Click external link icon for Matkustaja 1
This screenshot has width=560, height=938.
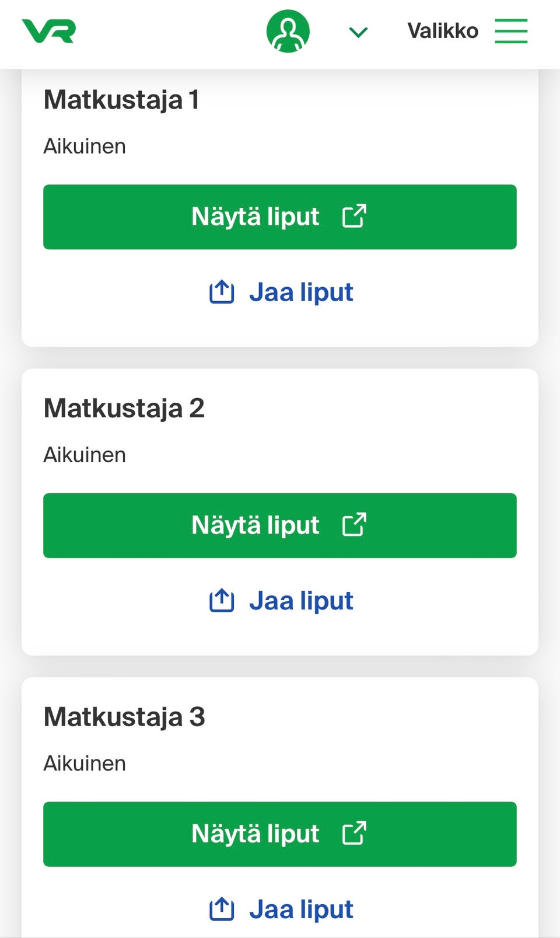click(x=354, y=216)
